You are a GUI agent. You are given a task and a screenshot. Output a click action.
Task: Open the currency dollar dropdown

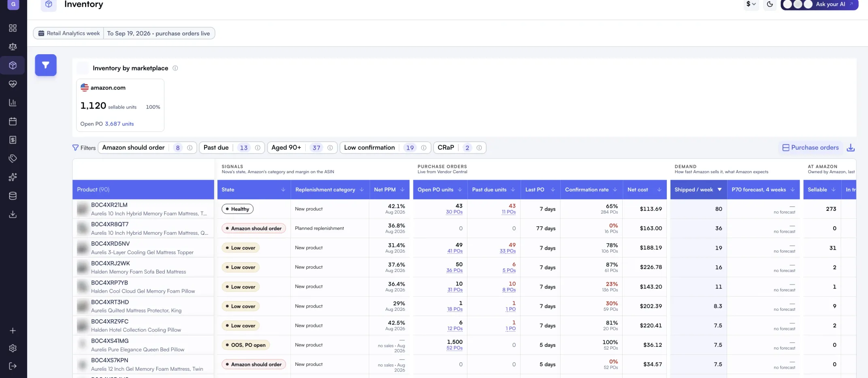pyautogui.click(x=751, y=4)
